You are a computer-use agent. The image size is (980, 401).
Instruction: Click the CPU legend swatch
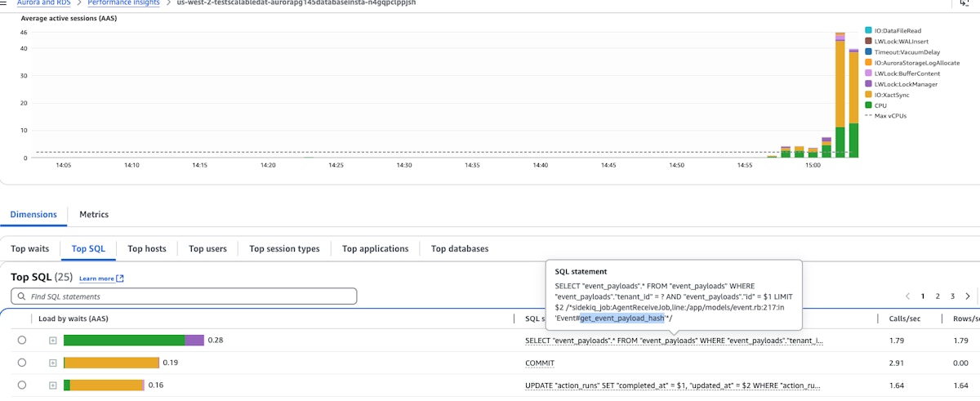pyautogui.click(x=868, y=105)
